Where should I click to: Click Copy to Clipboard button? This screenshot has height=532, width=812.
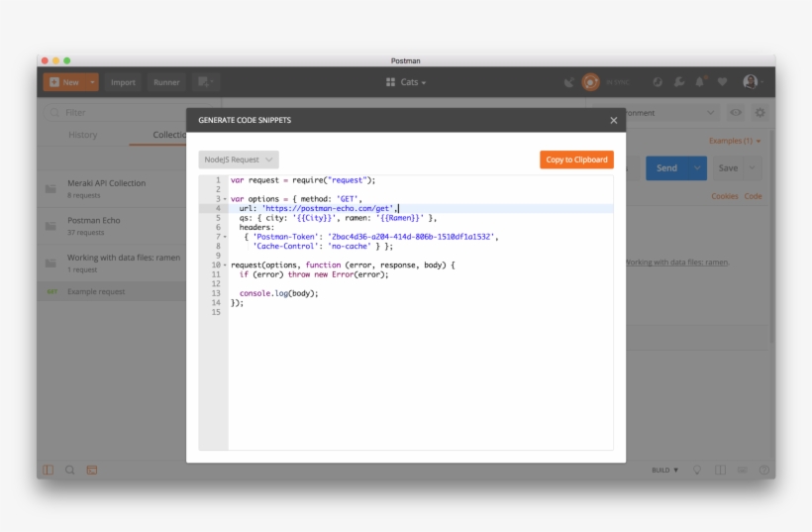576,160
